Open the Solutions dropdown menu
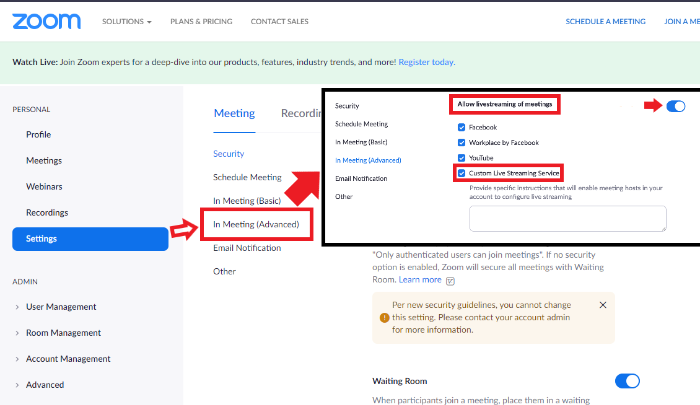The width and height of the screenshot is (700, 405). 127,21
